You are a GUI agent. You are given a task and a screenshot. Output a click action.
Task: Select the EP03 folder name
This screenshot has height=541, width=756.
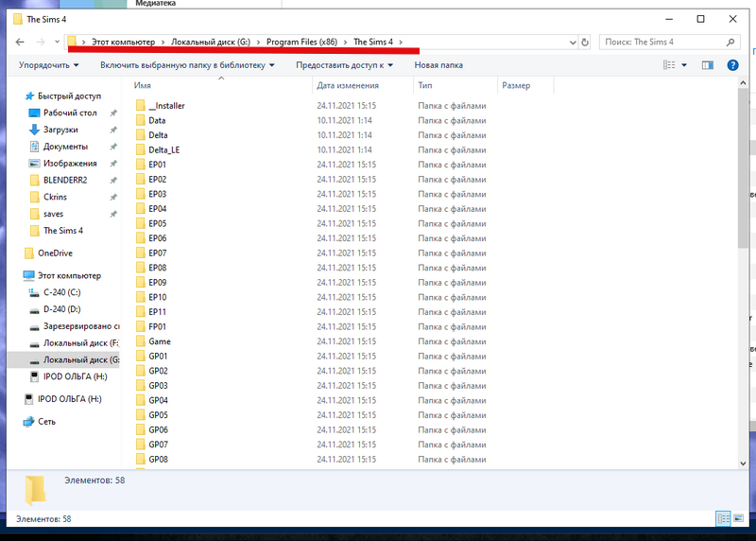157,194
